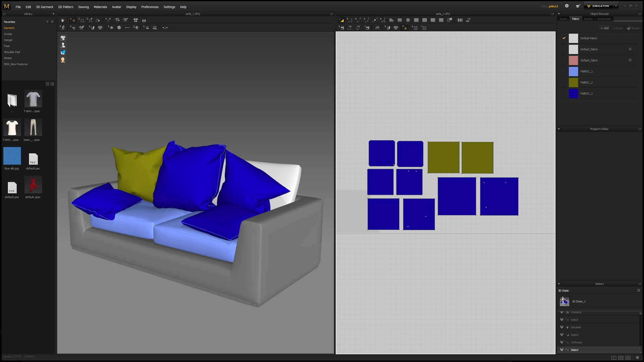Collapse the Property Editor panel arrow

tap(559, 129)
